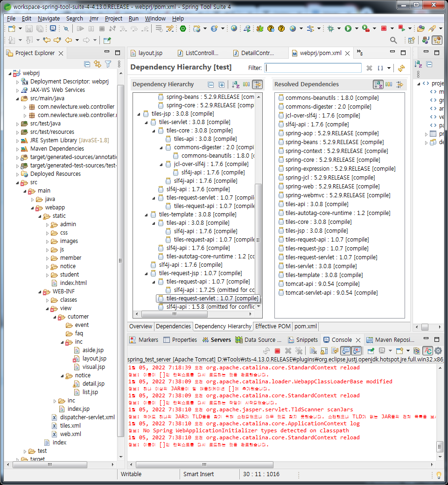Screen dimensions: 448x485
Task: Click Open Perspective icon in top right
Action: pos(411,40)
